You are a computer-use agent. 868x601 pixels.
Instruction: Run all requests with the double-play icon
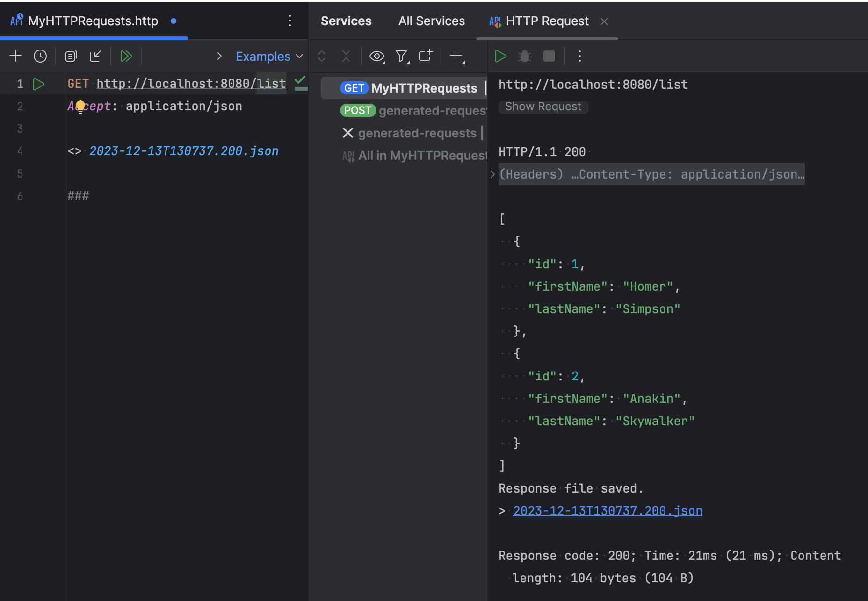126,56
